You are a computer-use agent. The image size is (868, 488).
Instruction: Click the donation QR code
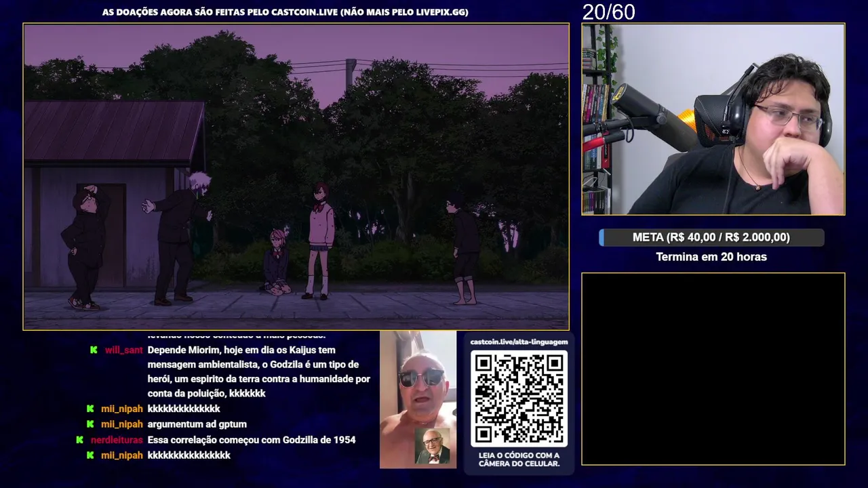click(519, 399)
